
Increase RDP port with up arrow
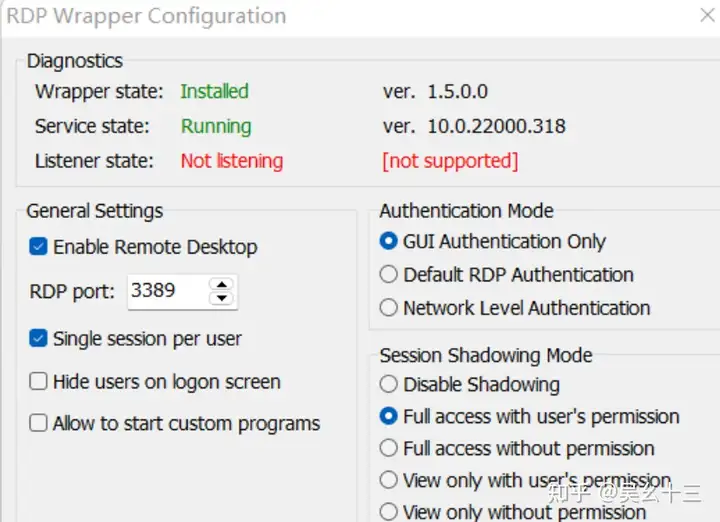tap(222, 285)
